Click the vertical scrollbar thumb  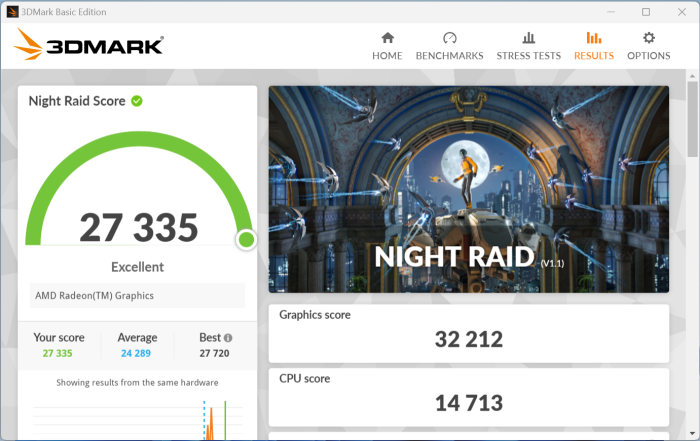coord(692,119)
